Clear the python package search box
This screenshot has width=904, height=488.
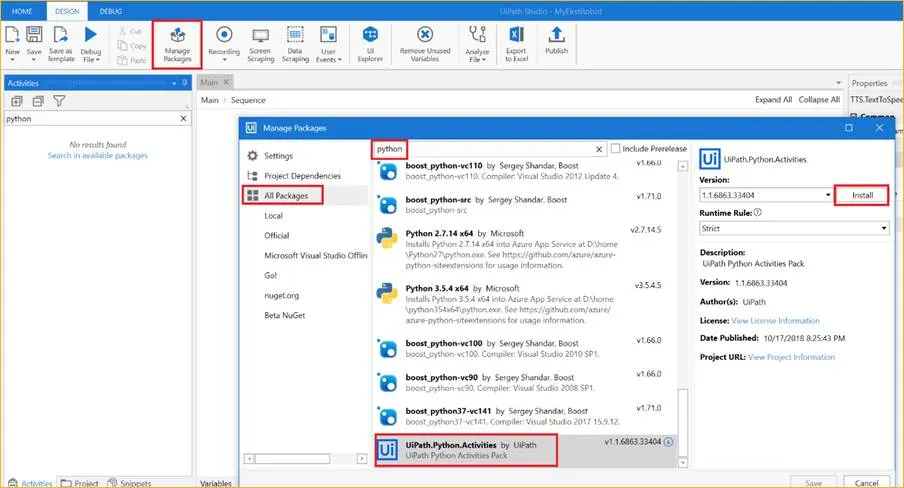(x=599, y=149)
